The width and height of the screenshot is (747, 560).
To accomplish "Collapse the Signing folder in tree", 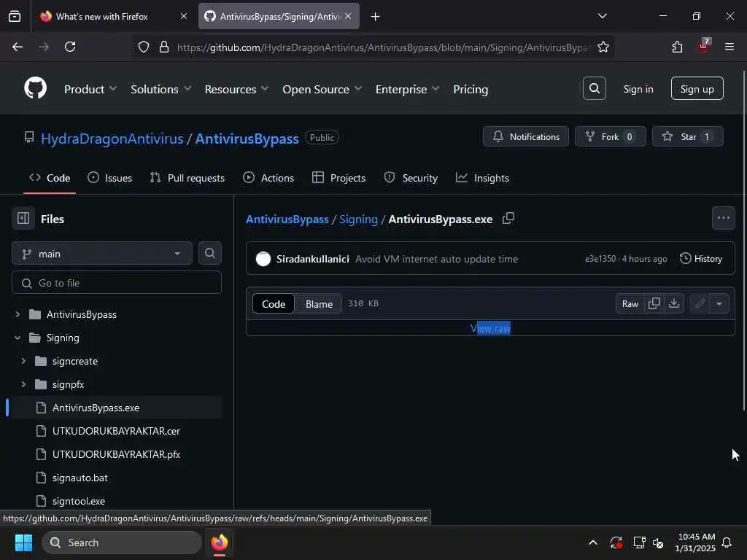I will click(18, 338).
